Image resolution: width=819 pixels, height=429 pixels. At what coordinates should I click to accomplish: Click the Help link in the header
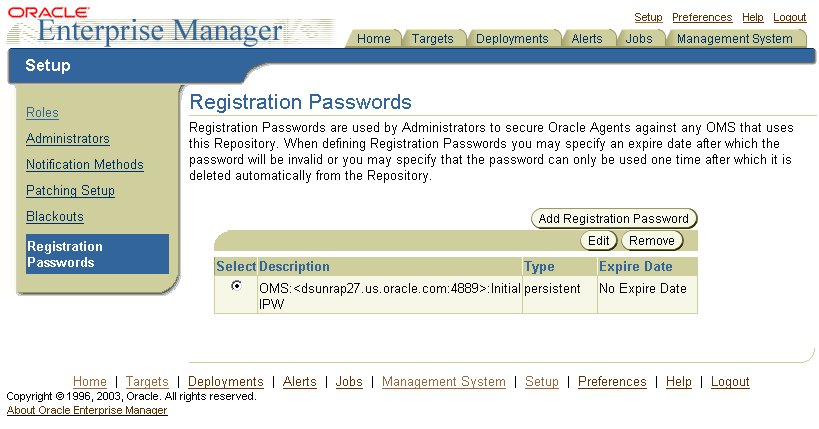(753, 17)
